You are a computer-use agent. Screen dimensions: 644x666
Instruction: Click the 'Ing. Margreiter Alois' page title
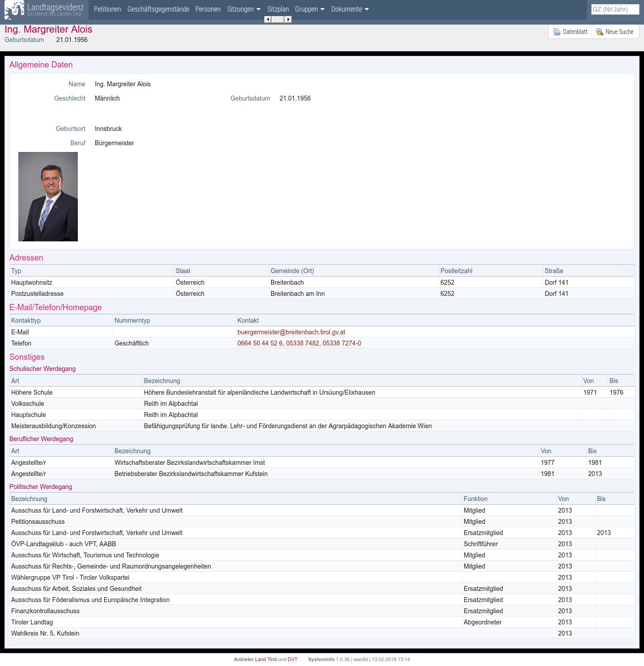[48, 30]
